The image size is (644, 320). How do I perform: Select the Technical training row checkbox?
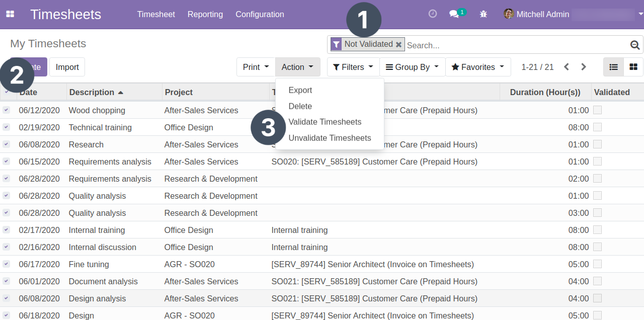[6, 127]
